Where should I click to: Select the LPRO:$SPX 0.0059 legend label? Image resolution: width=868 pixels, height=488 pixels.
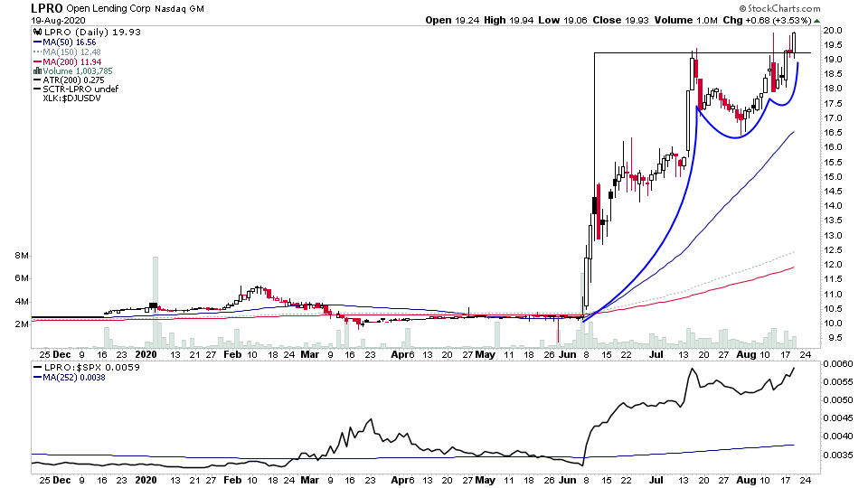91,368
